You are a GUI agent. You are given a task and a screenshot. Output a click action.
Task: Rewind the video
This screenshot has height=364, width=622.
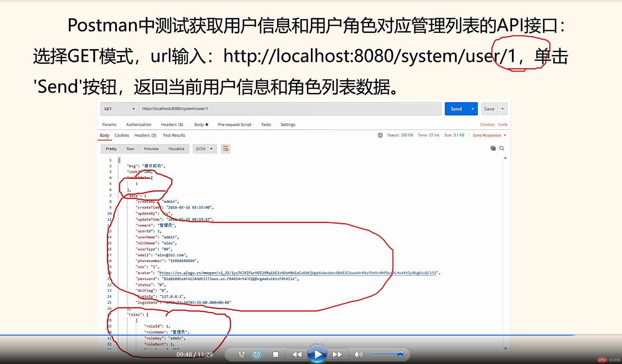point(297,354)
